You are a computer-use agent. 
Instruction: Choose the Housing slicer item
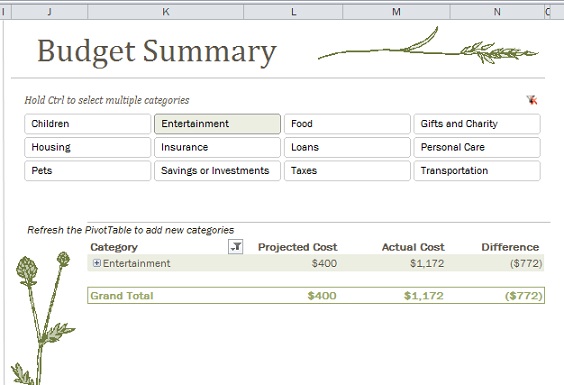coord(88,147)
